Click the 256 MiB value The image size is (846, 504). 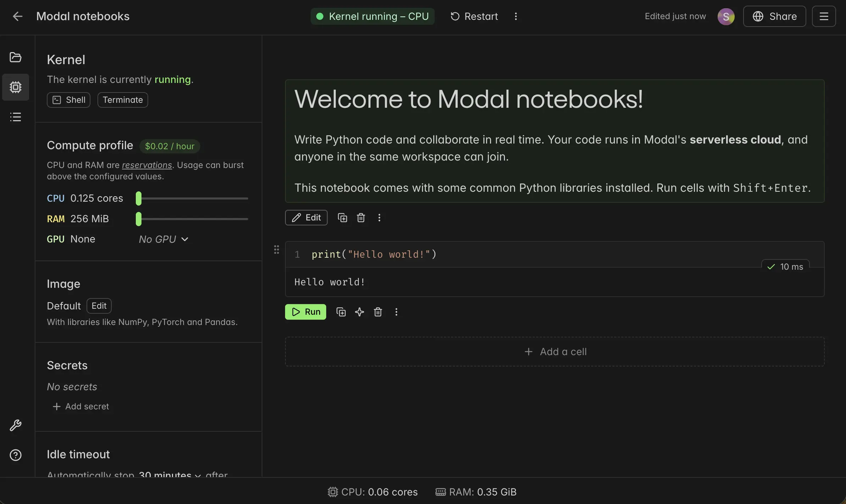coord(90,219)
